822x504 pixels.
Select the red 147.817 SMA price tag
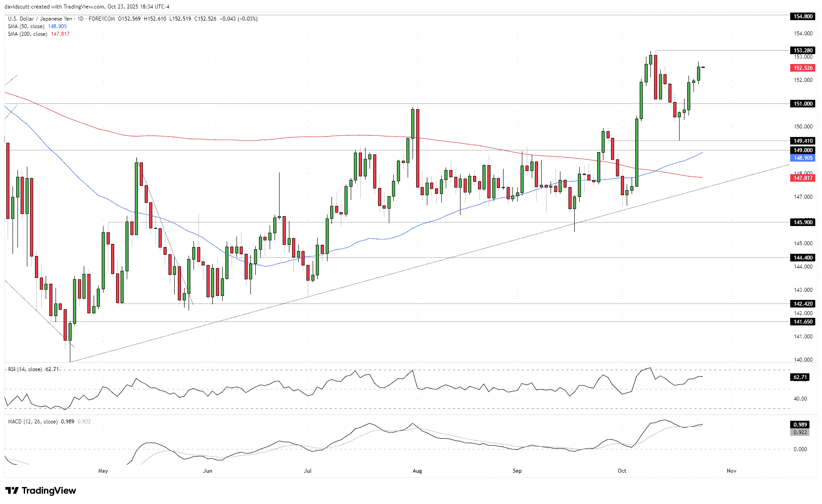click(x=802, y=178)
